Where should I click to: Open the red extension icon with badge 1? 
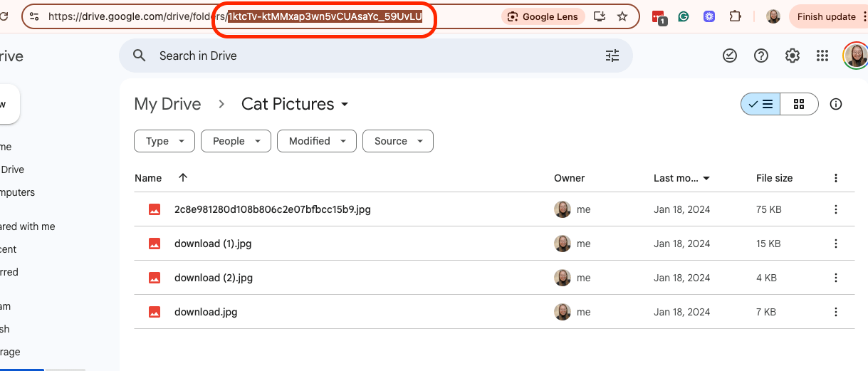click(659, 17)
